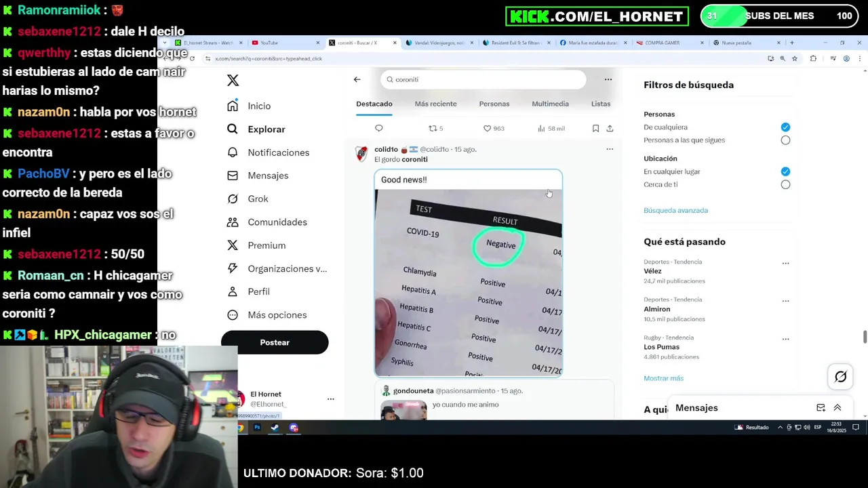
Task: Open colid1o post more options
Action: [x=610, y=149]
